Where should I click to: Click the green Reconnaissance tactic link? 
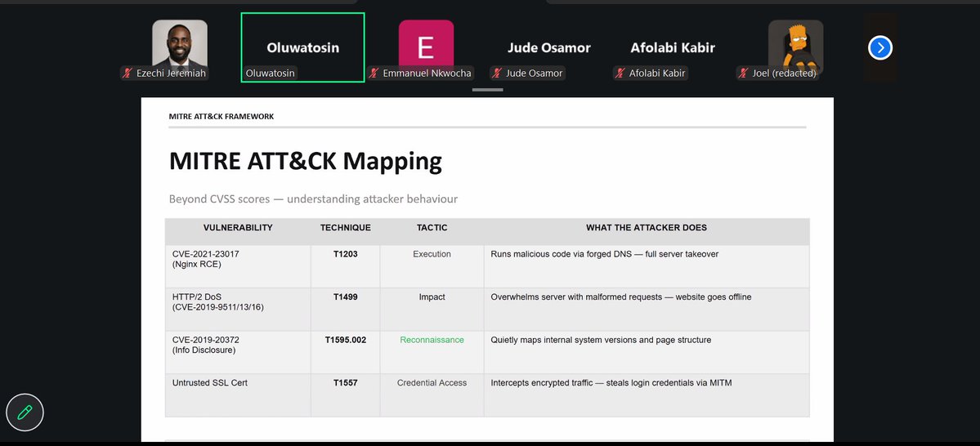[432, 341]
